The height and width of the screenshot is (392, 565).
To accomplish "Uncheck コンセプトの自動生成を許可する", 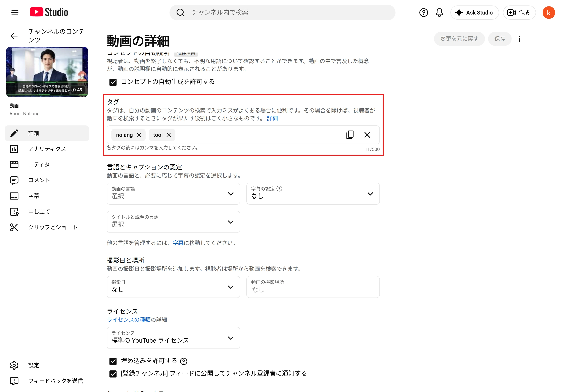I will coord(113,82).
